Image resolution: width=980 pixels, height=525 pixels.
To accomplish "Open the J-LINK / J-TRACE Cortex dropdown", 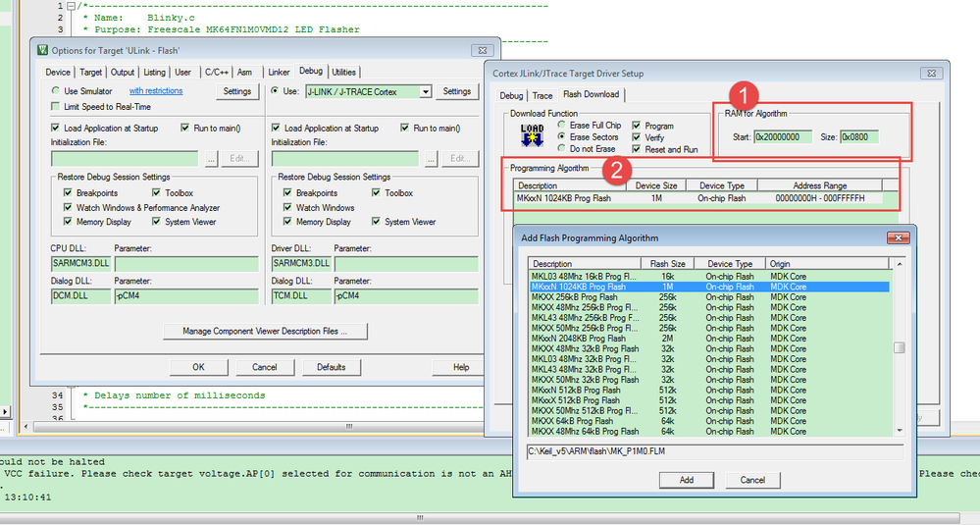I will (x=426, y=92).
